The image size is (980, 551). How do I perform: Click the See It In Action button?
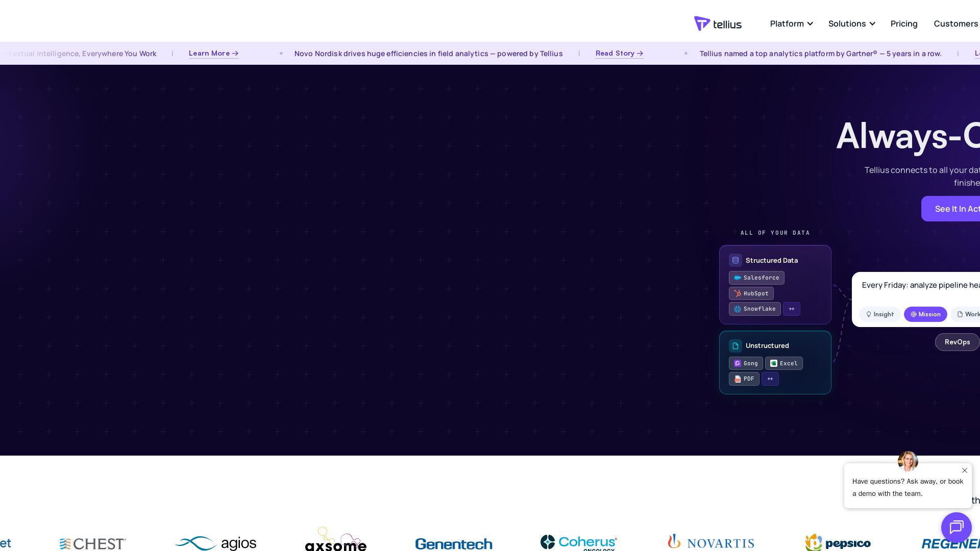[950, 209]
